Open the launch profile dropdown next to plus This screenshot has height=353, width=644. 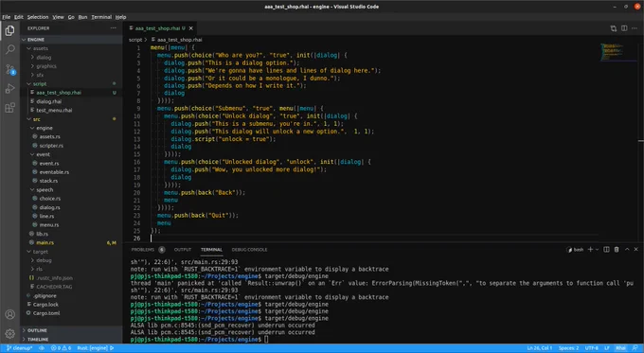[x=597, y=249]
